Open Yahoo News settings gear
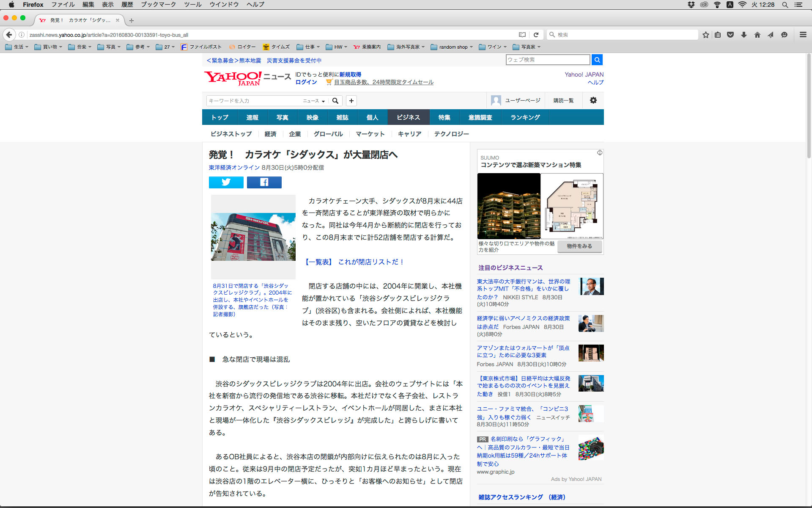 coord(593,100)
